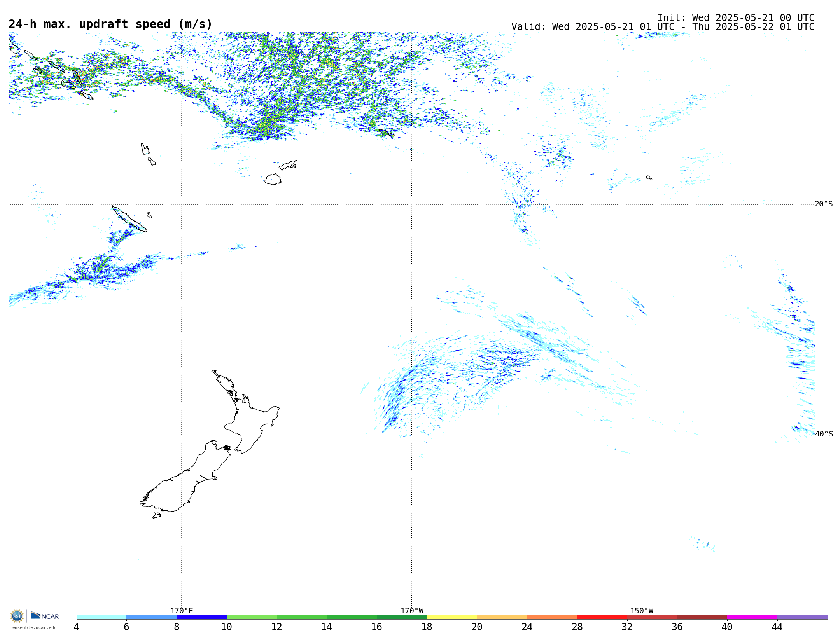Click the 150°W longitude label
The image size is (840, 632).
(642, 611)
